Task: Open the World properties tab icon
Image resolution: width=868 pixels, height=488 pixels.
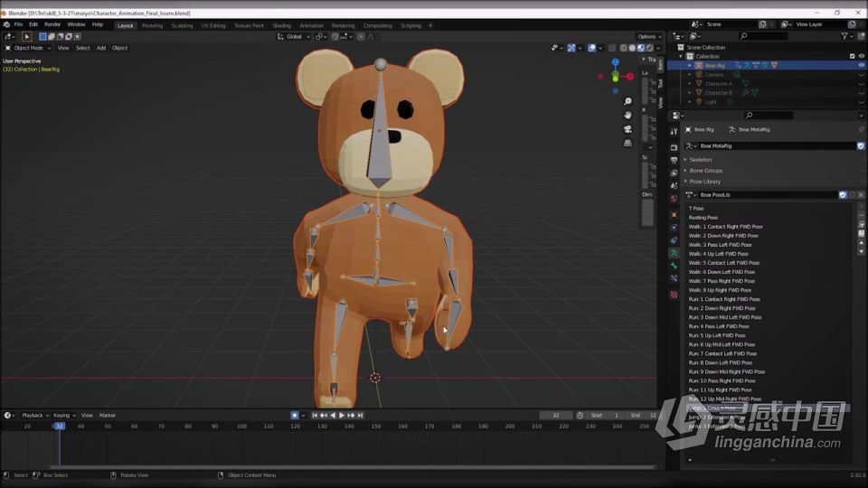Action: click(674, 199)
